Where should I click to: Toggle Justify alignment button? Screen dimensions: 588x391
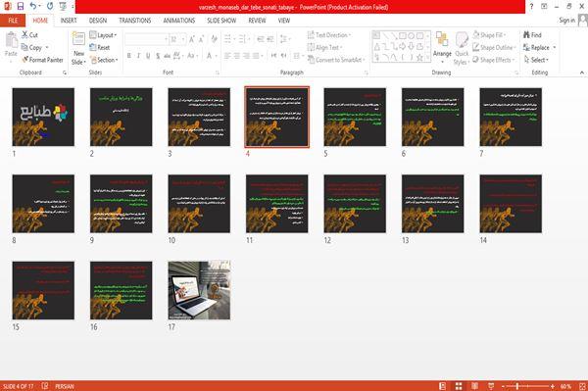(256, 56)
